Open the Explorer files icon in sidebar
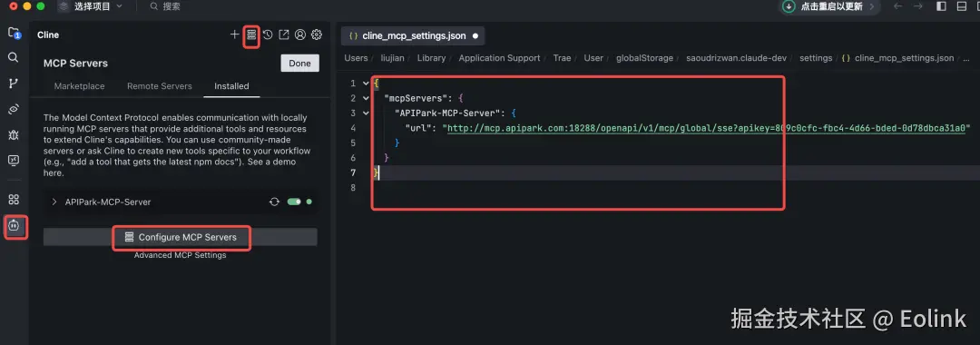 coord(13,33)
